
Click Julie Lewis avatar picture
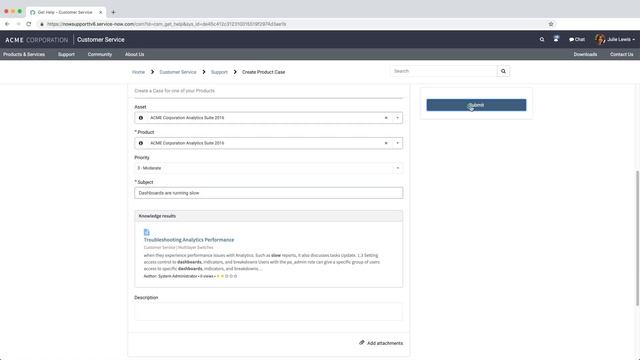pos(600,39)
